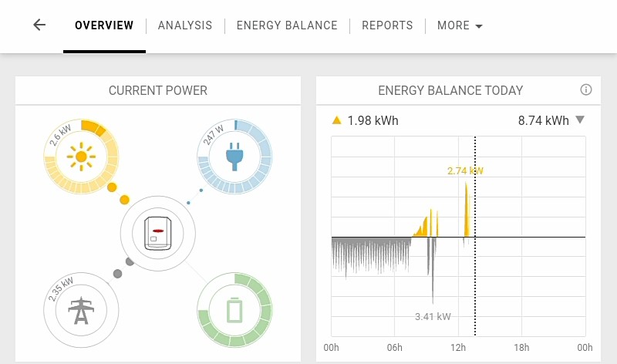Expand the More dropdown menu
The height and width of the screenshot is (364, 617).
click(x=460, y=25)
